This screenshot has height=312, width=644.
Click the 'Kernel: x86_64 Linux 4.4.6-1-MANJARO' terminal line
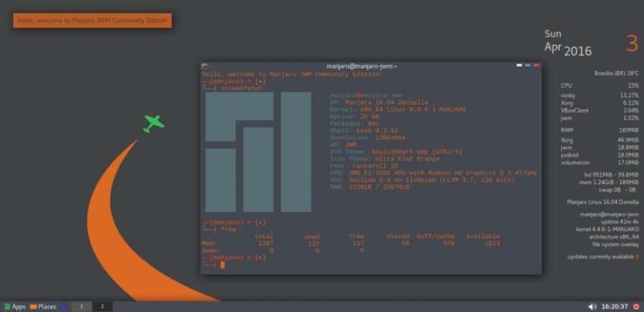(398, 110)
